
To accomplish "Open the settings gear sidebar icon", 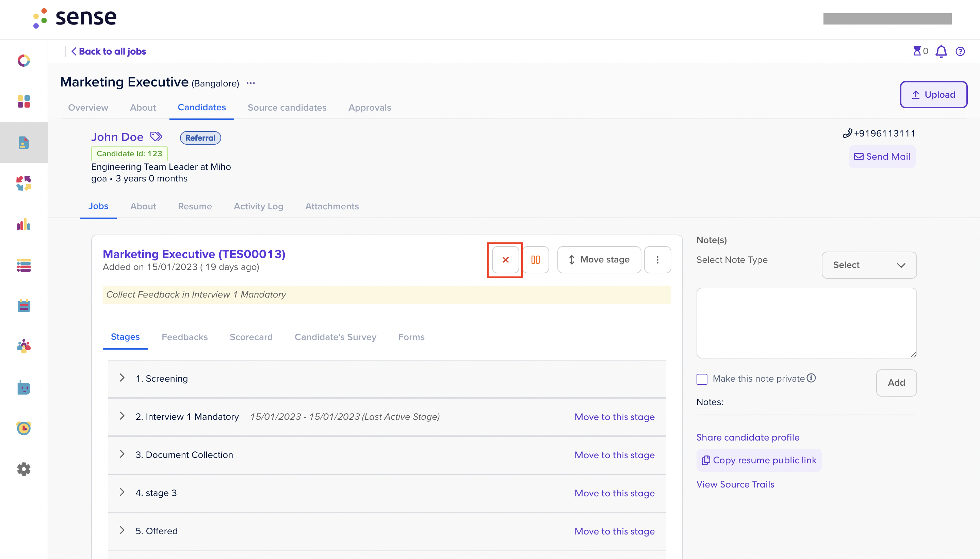I will [24, 469].
